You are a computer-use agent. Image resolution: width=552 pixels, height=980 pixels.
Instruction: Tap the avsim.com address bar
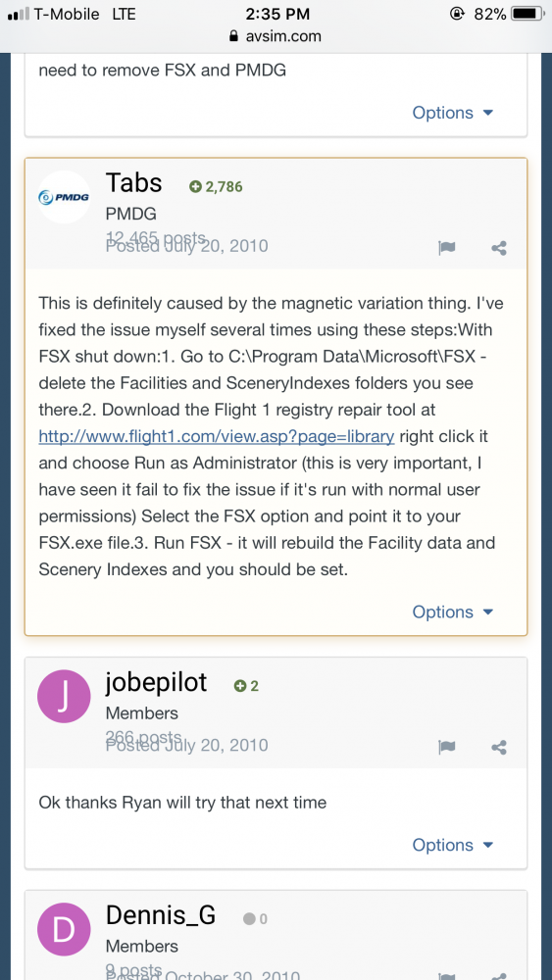click(276, 36)
